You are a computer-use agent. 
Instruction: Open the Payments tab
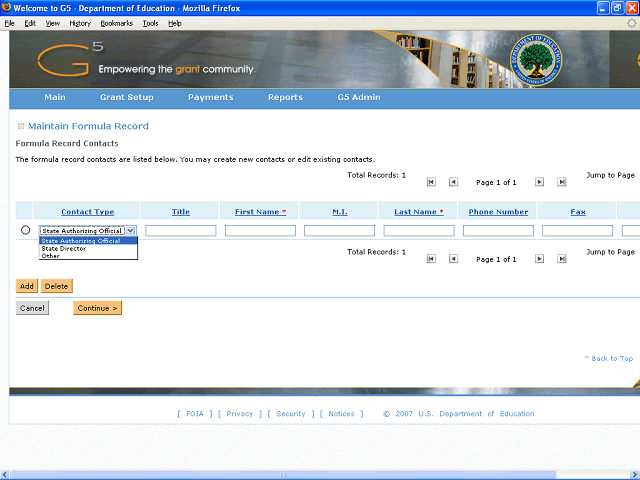click(x=211, y=97)
